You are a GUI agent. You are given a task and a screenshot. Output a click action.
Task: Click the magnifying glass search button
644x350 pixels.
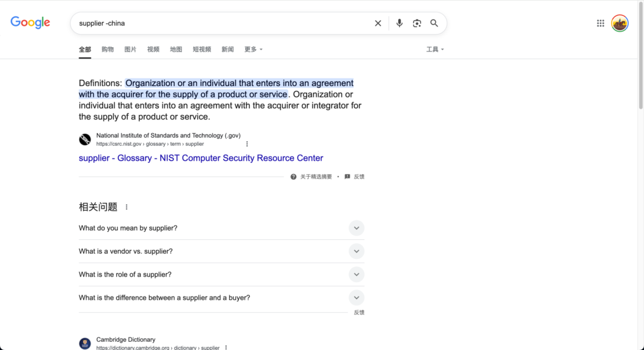point(434,23)
